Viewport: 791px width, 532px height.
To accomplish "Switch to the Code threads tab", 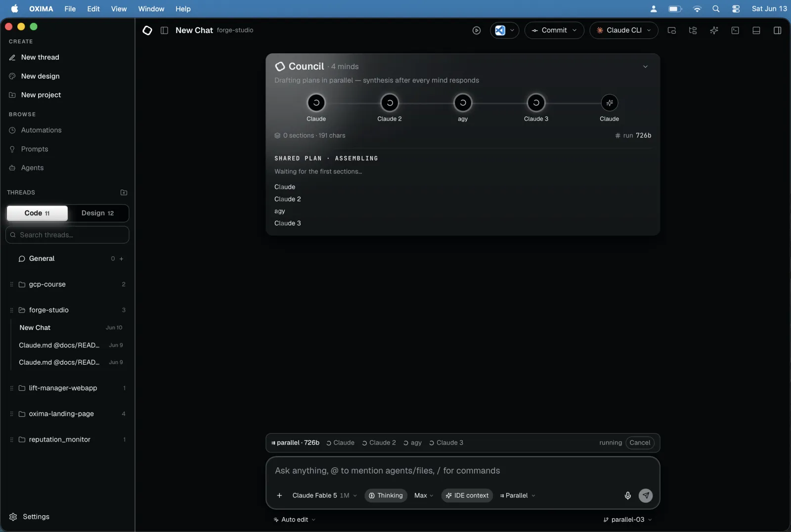I will click(37, 213).
